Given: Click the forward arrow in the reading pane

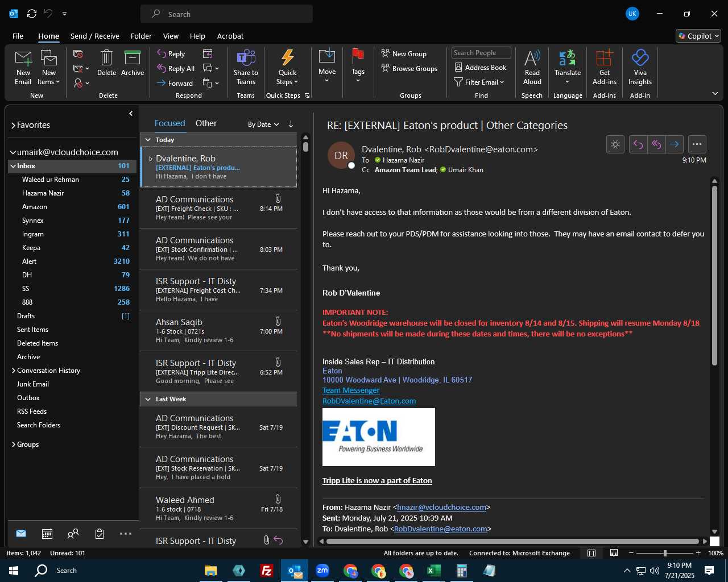Looking at the screenshot, I should (675, 144).
